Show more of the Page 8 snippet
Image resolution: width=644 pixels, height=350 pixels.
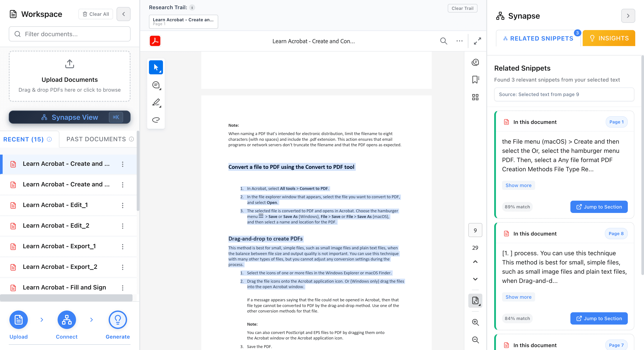518,297
